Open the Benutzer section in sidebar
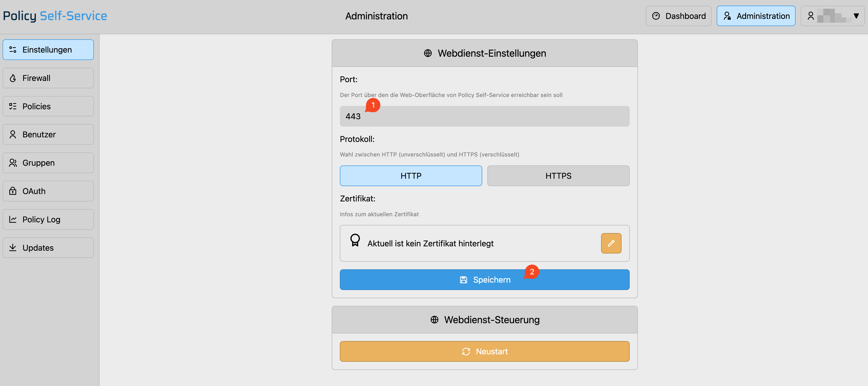 pos(48,134)
